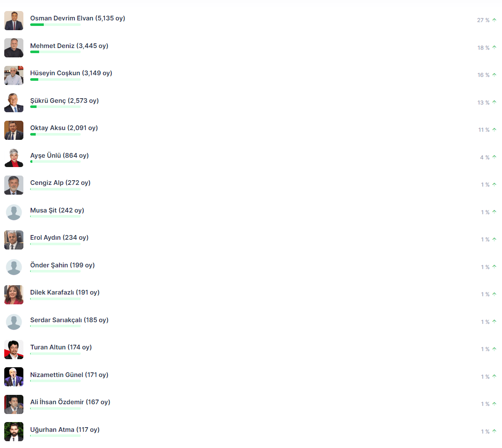Click the up arrow next to 16 %
502x448 pixels.
494,75
